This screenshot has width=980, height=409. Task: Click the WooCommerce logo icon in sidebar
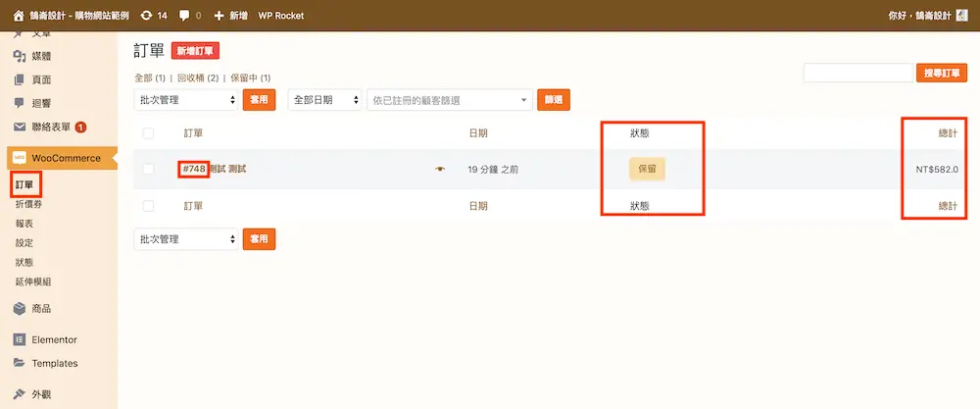pyautogui.click(x=20, y=158)
